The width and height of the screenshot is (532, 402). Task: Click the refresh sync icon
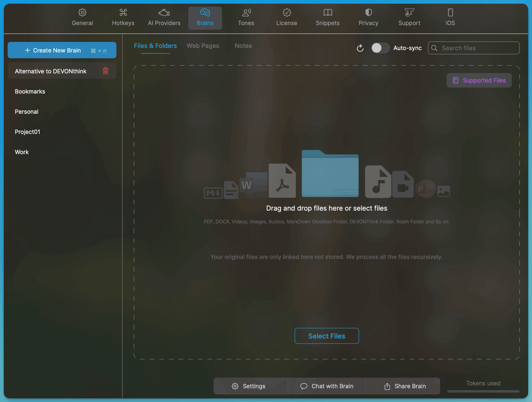pyautogui.click(x=360, y=48)
